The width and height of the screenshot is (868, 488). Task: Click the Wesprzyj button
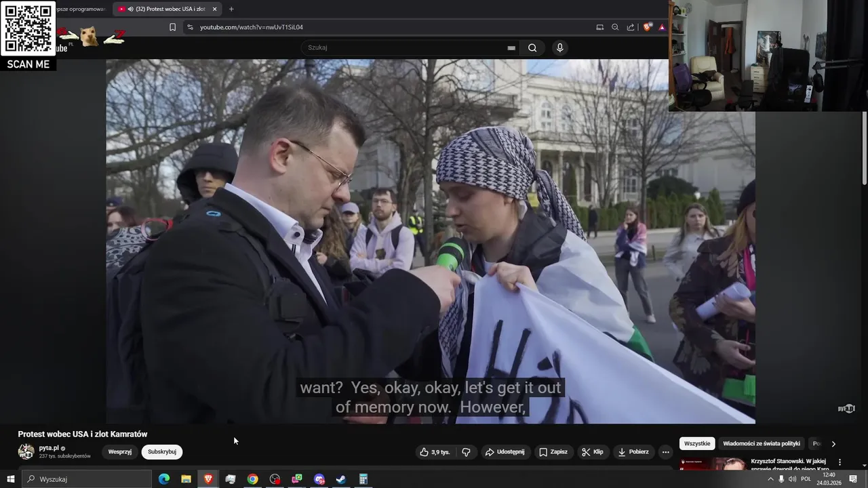pos(120,452)
